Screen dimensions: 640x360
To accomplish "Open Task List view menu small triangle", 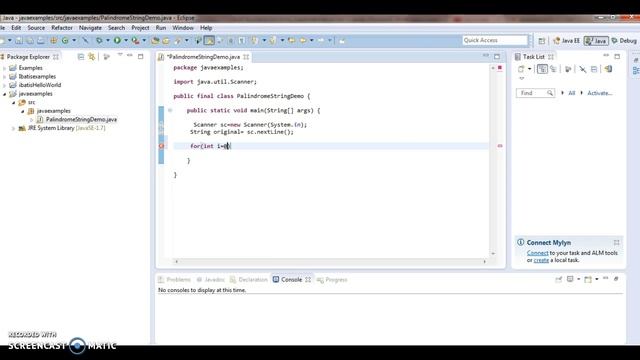I will coord(522,78).
